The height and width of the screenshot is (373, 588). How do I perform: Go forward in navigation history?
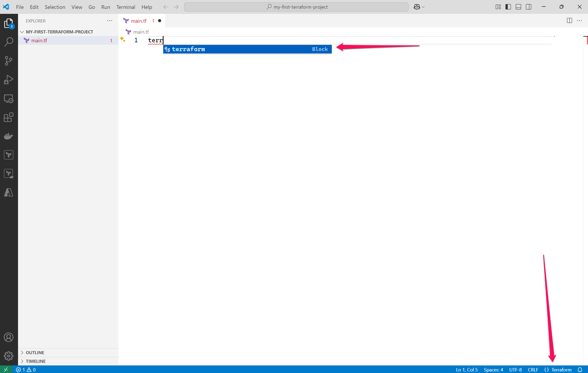176,7
